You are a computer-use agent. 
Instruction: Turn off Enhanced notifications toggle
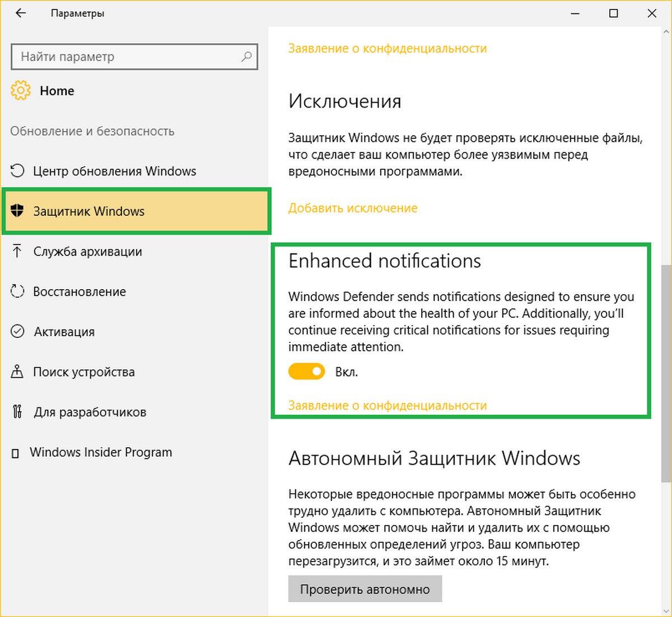coord(306,372)
